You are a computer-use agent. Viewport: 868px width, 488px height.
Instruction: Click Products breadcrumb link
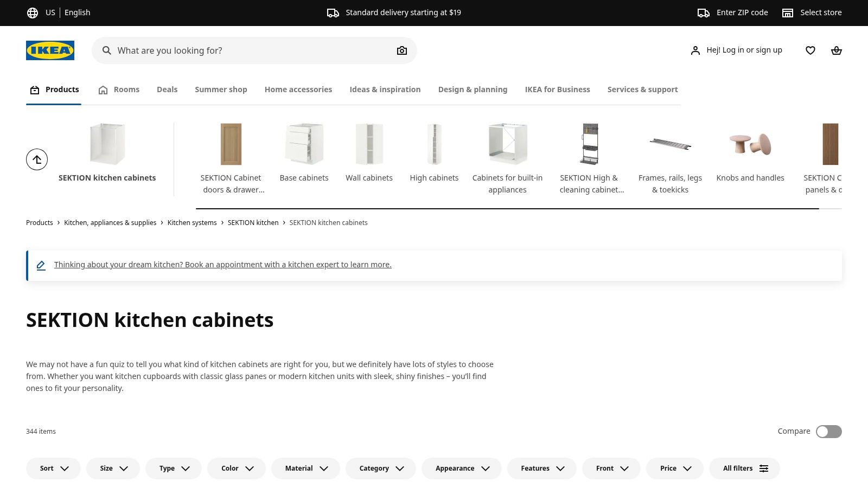(40, 223)
